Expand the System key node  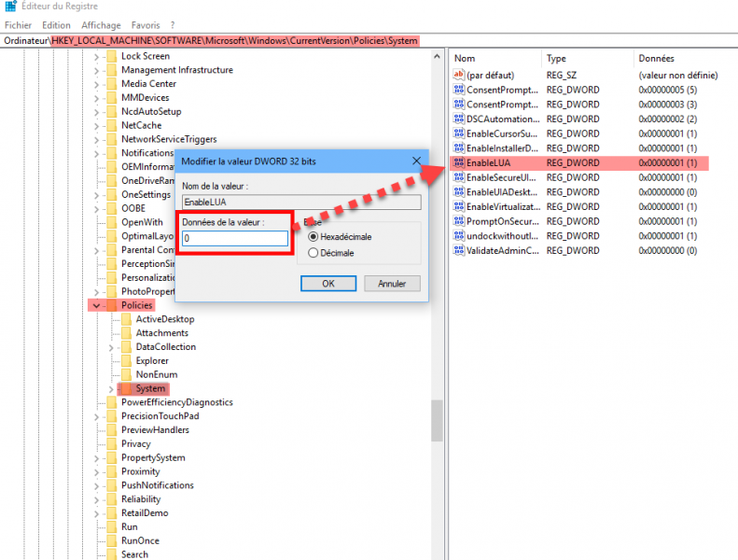111,388
